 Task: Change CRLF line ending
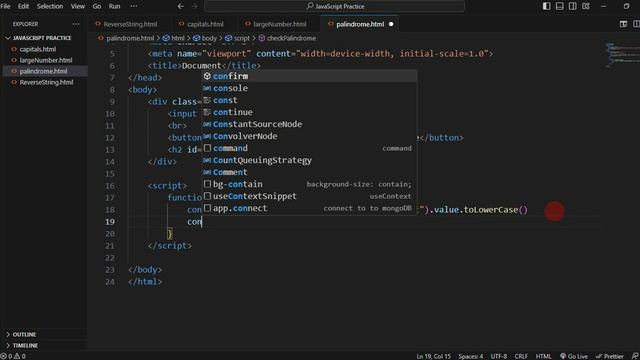point(521,356)
